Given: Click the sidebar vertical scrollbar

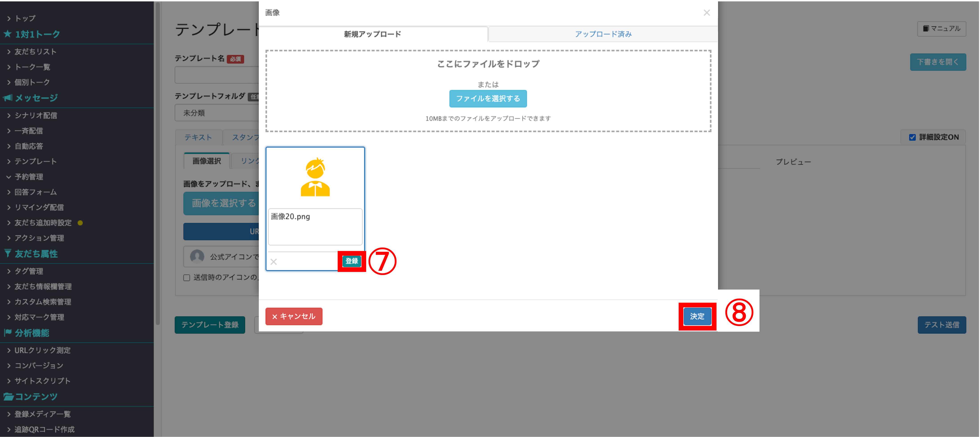Looking at the screenshot, I should (x=157, y=164).
